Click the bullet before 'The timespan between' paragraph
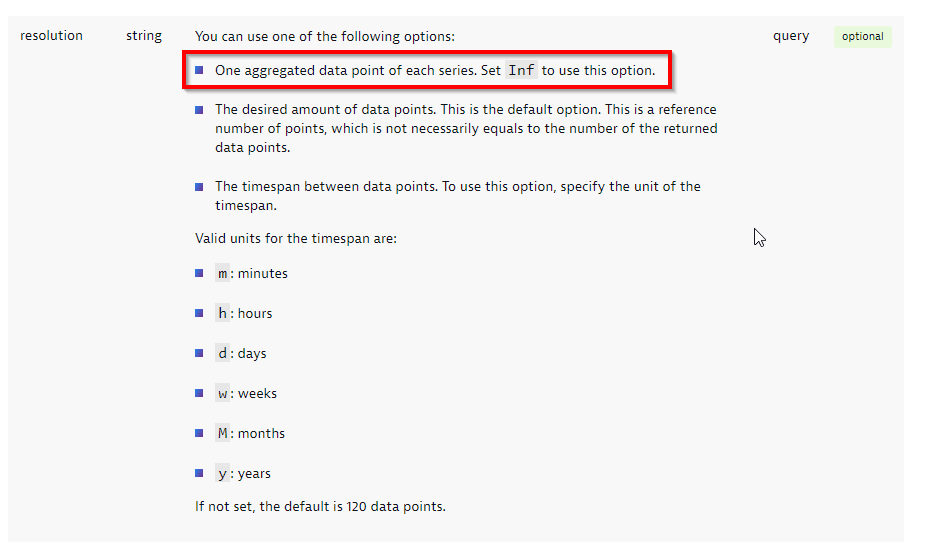The height and width of the screenshot is (549, 939). coord(199,186)
